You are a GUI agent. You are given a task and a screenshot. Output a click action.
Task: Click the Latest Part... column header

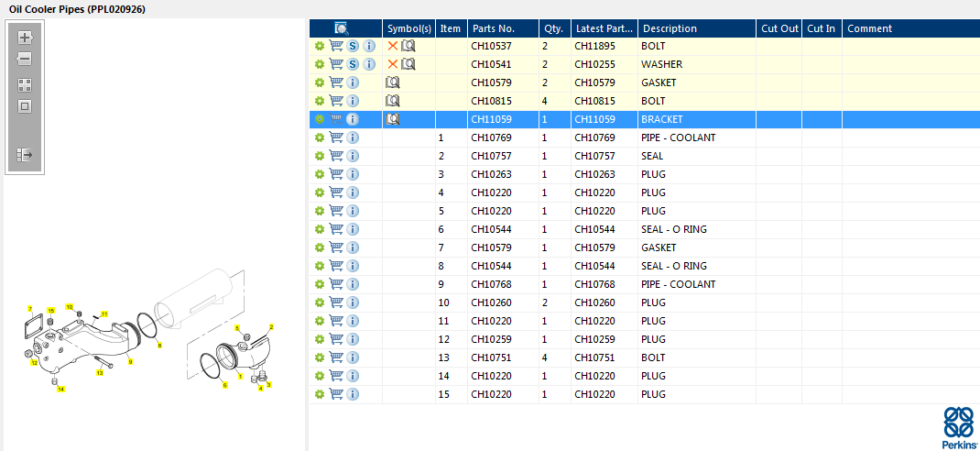(604, 28)
